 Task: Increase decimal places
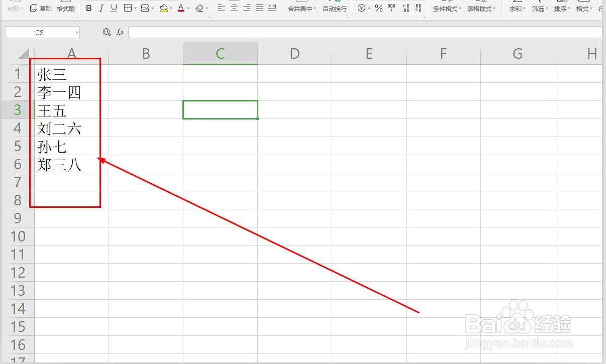406,8
